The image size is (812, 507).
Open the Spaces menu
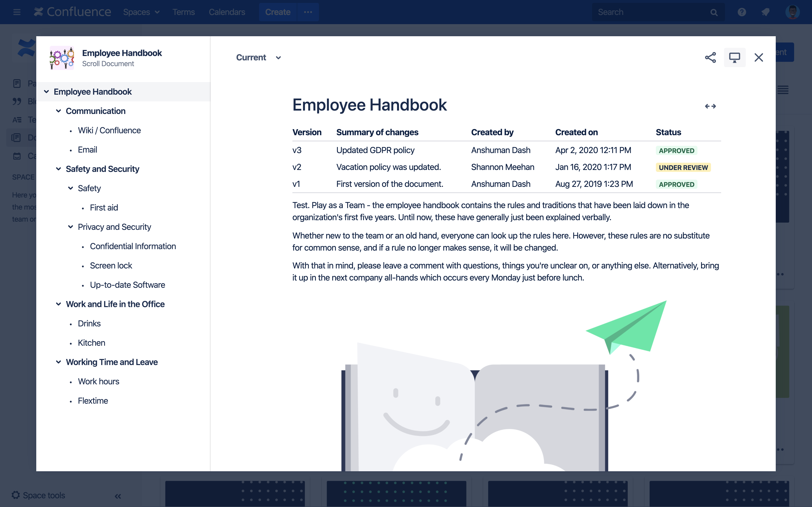click(141, 12)
